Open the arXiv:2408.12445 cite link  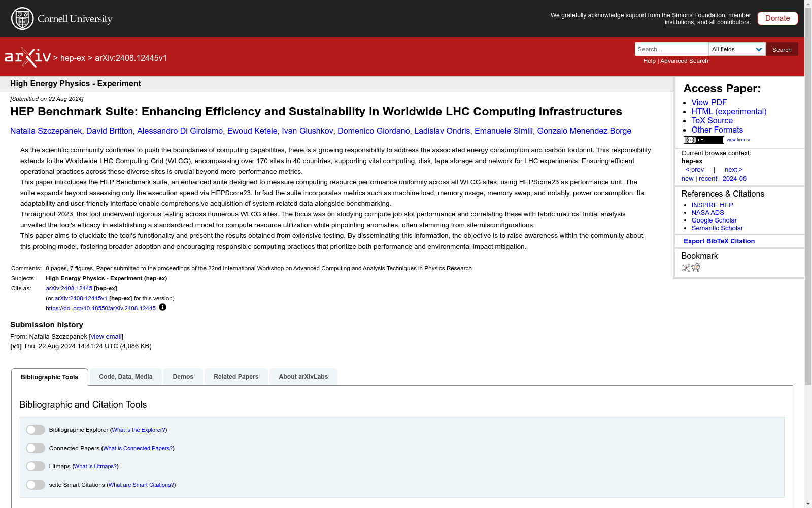pyautogui.click(x=69, y=288)
